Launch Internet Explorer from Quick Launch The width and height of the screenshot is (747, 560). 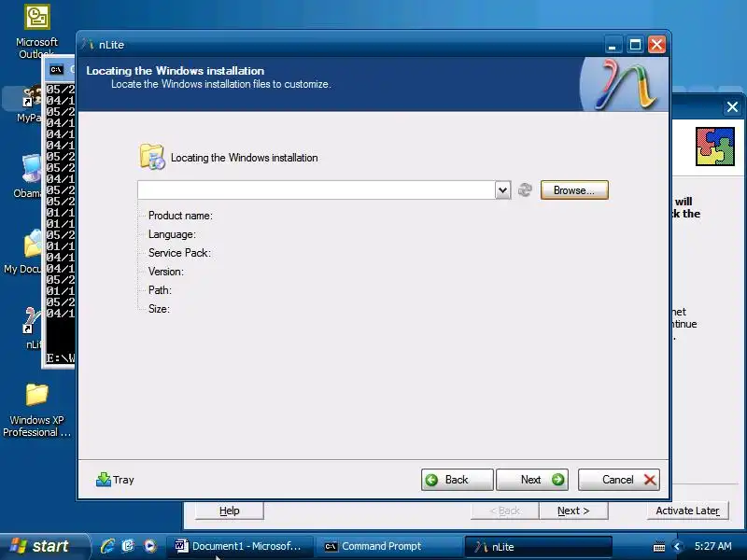(107, 546)
